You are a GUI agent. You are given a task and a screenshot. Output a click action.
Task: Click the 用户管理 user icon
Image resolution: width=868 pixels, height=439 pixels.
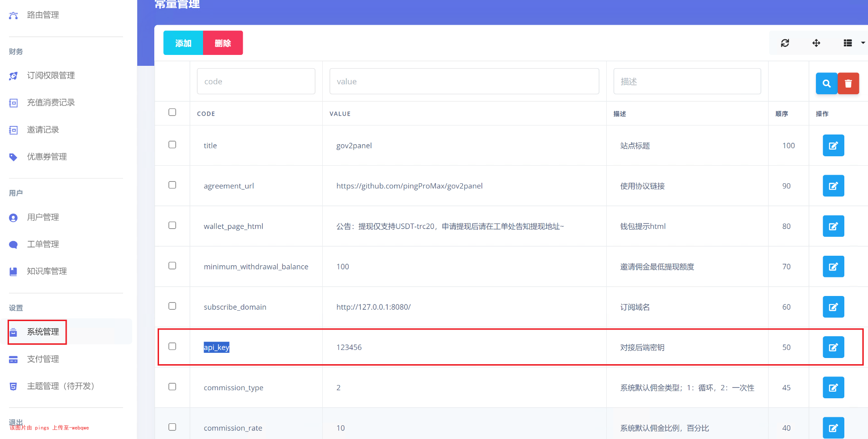[x=13, y=217]
